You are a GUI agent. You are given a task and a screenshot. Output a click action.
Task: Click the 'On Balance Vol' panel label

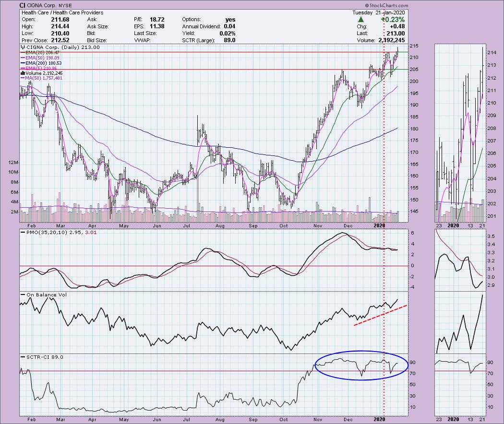point(47,294)
